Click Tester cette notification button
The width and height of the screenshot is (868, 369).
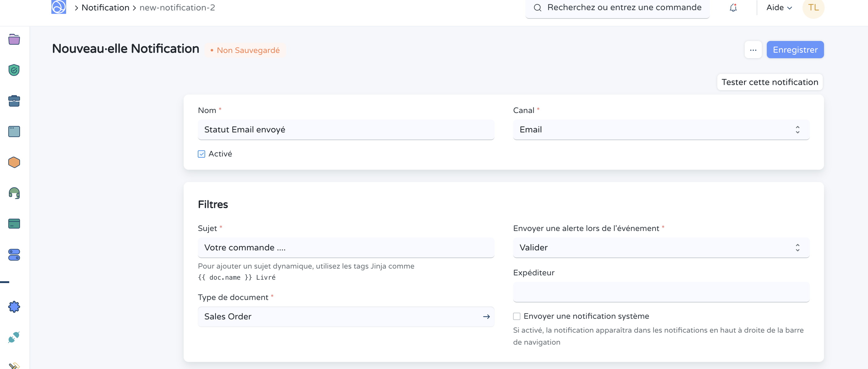click(770, 82)
